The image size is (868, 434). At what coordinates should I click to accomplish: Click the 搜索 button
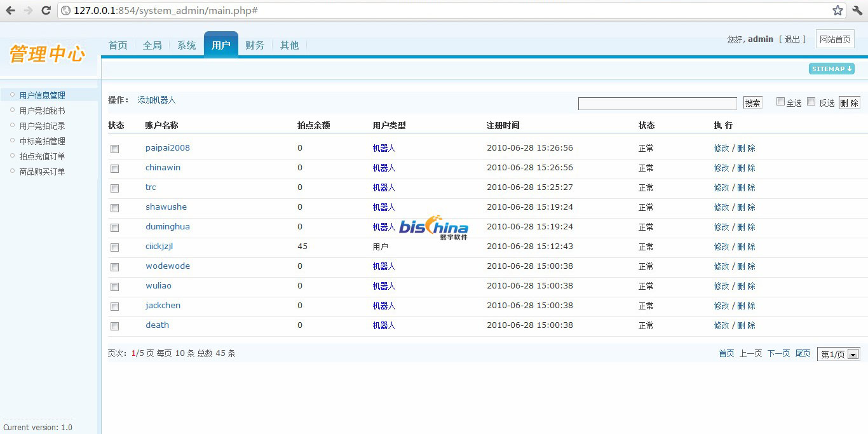coord(753,103)
